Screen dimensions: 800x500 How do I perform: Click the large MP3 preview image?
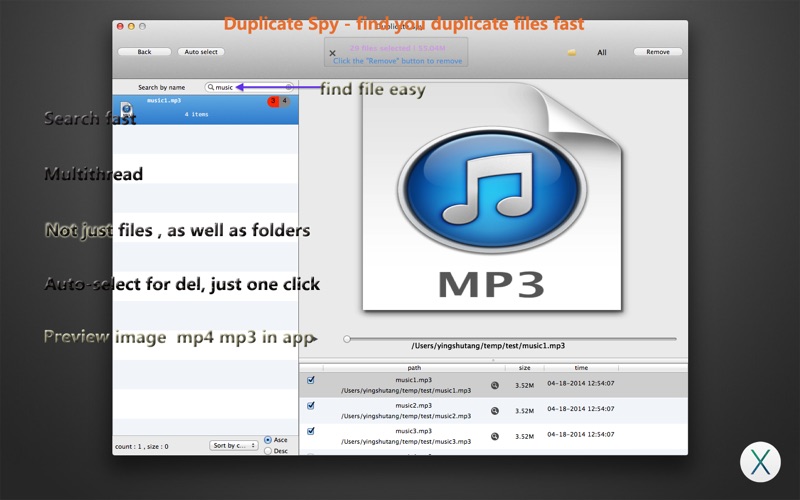pyautogui.click(x=492, y=196)
